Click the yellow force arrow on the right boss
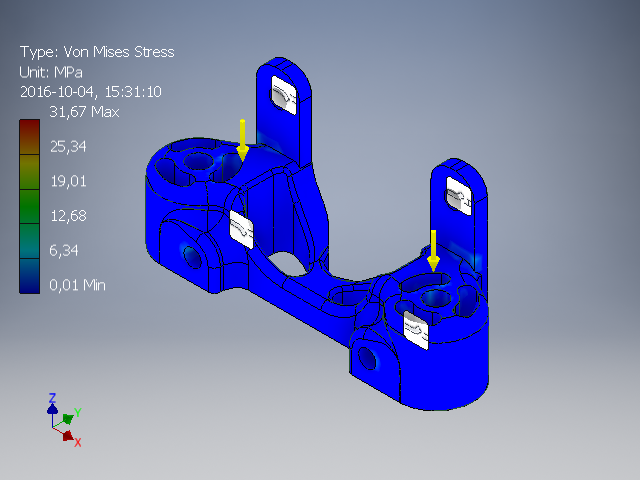Image resolution: width=640 pixels, height=480 pixels. [x=433, y=251]
